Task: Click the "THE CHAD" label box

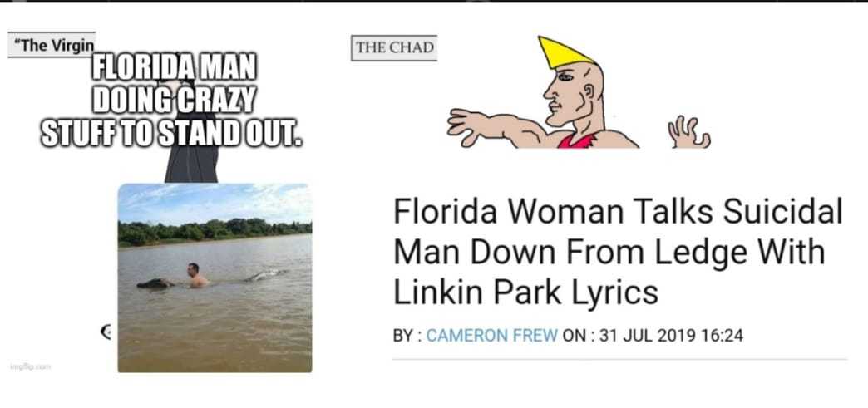Action: (x=394, y=47)
